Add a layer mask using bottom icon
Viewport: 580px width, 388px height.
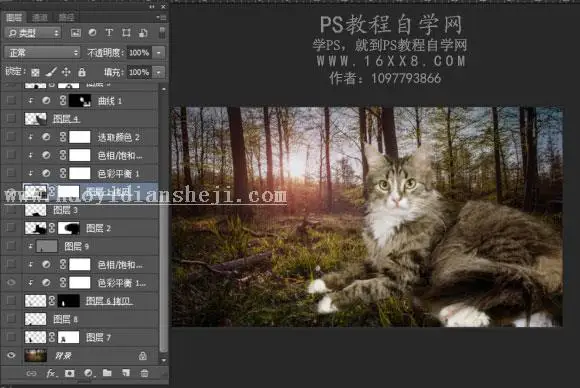(70, 373)
